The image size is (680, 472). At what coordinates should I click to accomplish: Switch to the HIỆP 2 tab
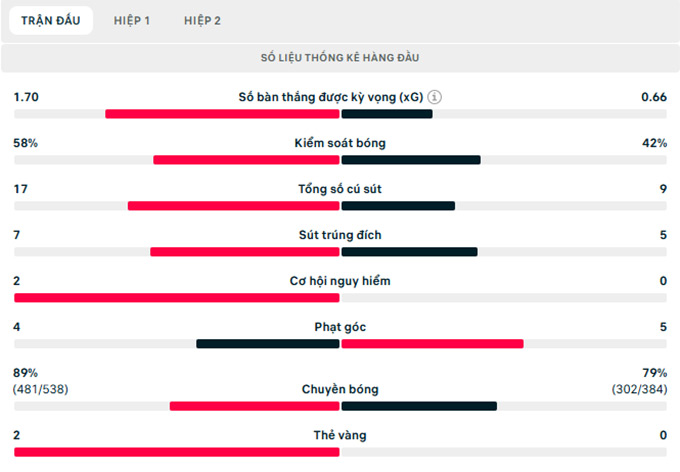pos(202,20)
